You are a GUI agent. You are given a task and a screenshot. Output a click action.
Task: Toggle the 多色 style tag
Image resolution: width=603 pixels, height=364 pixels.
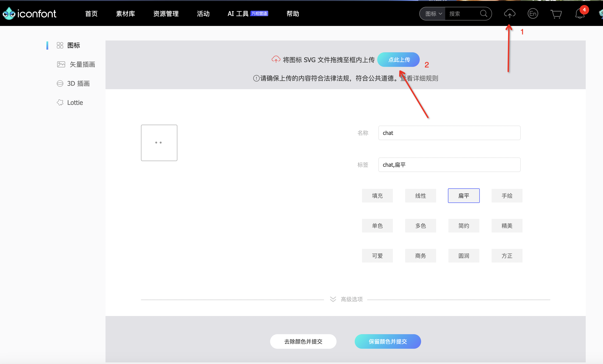click(x=420, y=226)
